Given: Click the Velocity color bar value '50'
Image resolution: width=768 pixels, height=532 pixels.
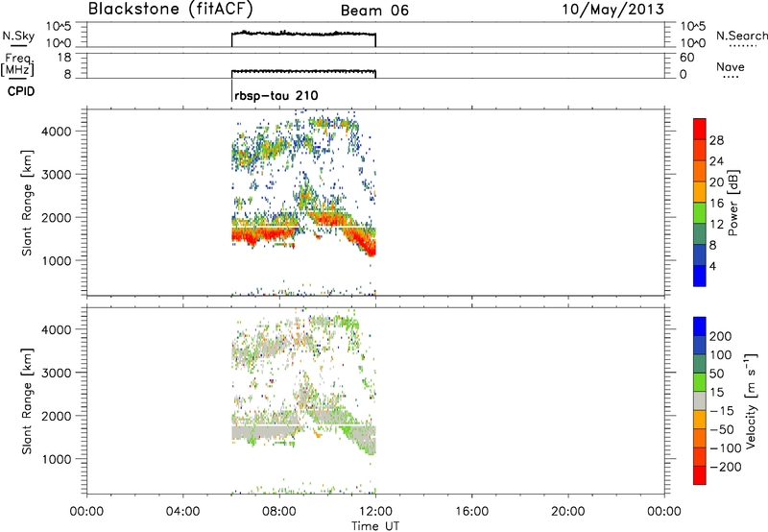Looking at the screenshot, I should tap(716, 374).
